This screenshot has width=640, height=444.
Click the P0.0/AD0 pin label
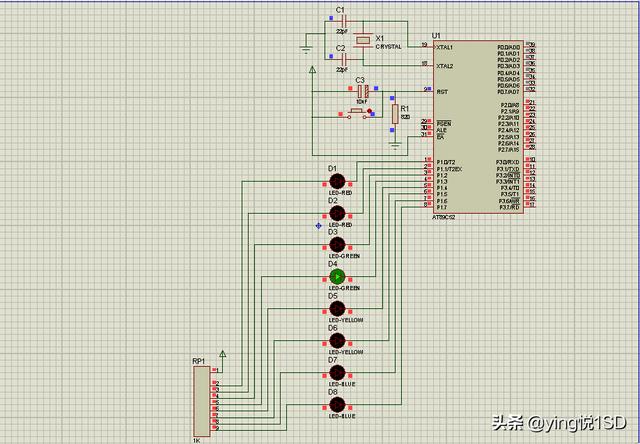point(509,47)
